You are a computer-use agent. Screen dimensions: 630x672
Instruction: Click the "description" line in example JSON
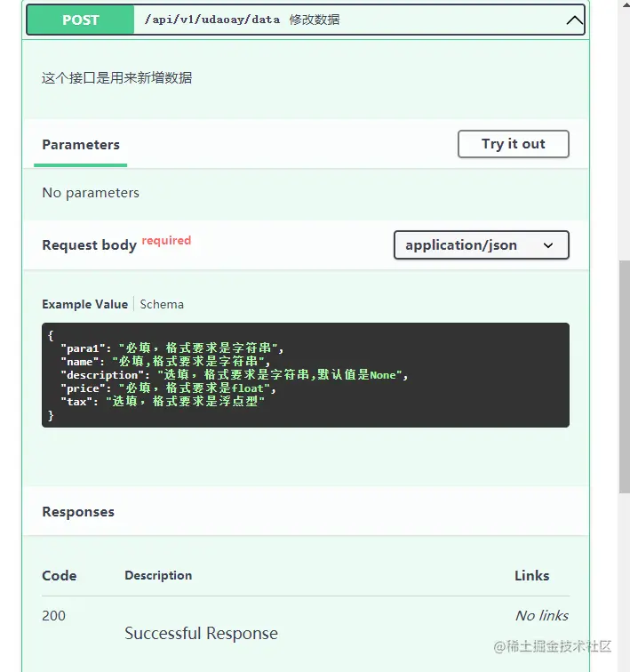coord(234,375)
